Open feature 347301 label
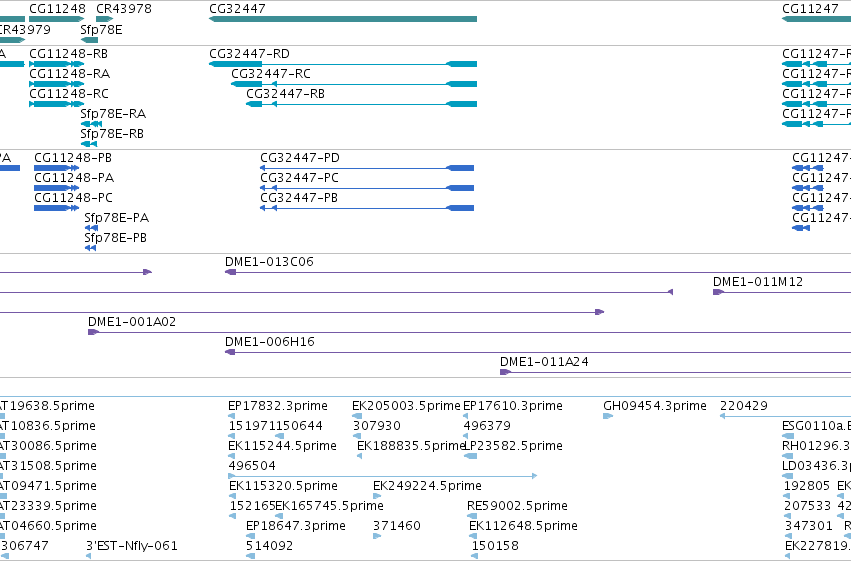The height and width of the screenshot is (561, 851). click(809, 526)
